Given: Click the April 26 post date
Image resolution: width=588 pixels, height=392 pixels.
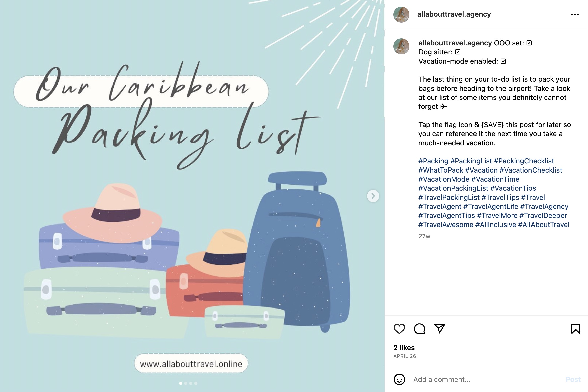Looking at the screenshot, I should 405,356.
